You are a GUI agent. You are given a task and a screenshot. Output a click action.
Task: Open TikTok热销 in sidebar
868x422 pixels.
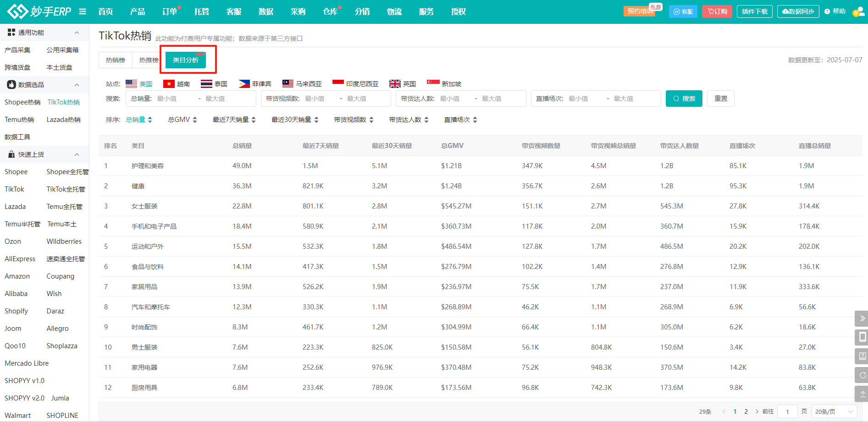64,102
